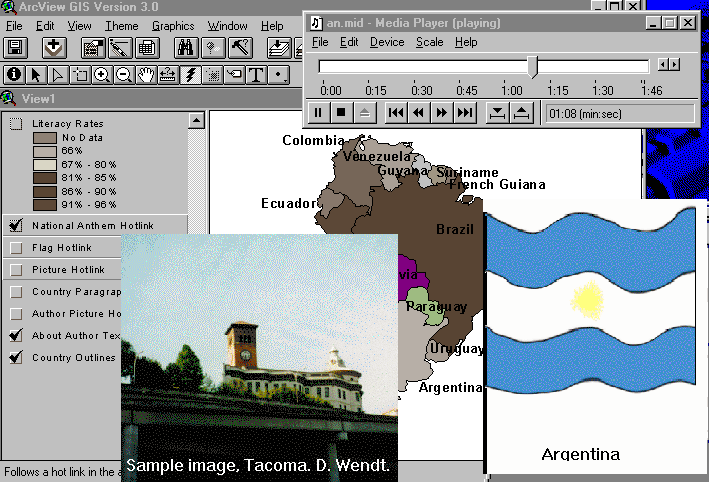Click the Media Player right scroll arrow
Viewport: 709px width, 482px height.
click(674, 65)
